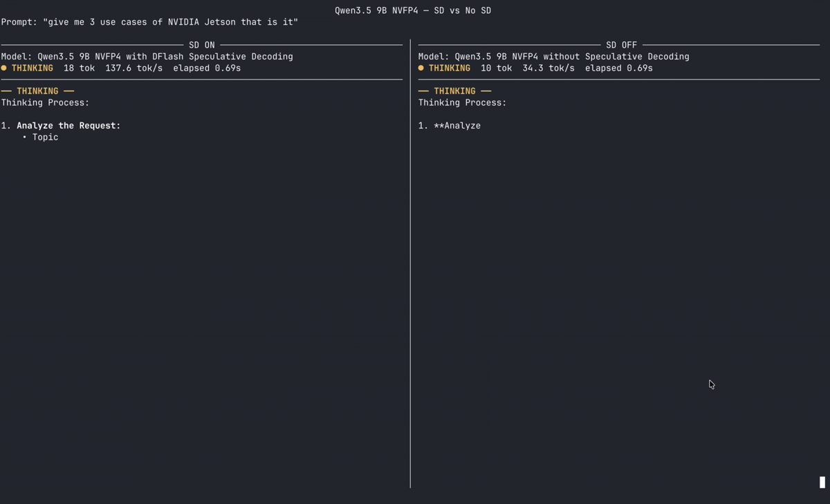Screen dimensions: 830x504
Task: Click the "10 tok" token count
Action: [x=496, y=68]
